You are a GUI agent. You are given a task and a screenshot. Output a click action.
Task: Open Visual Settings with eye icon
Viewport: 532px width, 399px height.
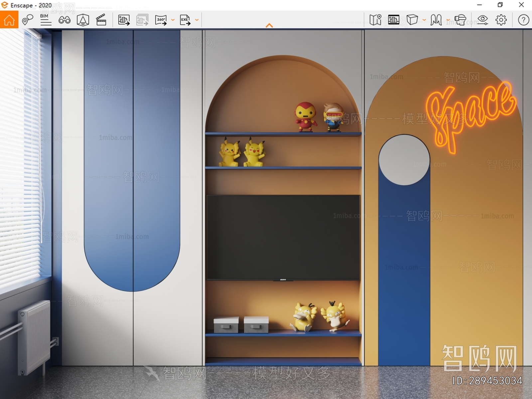tap(482, 20)
